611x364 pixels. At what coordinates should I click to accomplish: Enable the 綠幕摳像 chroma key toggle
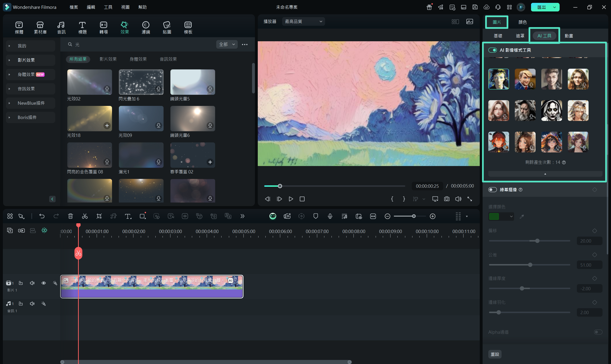click(492, 190)
